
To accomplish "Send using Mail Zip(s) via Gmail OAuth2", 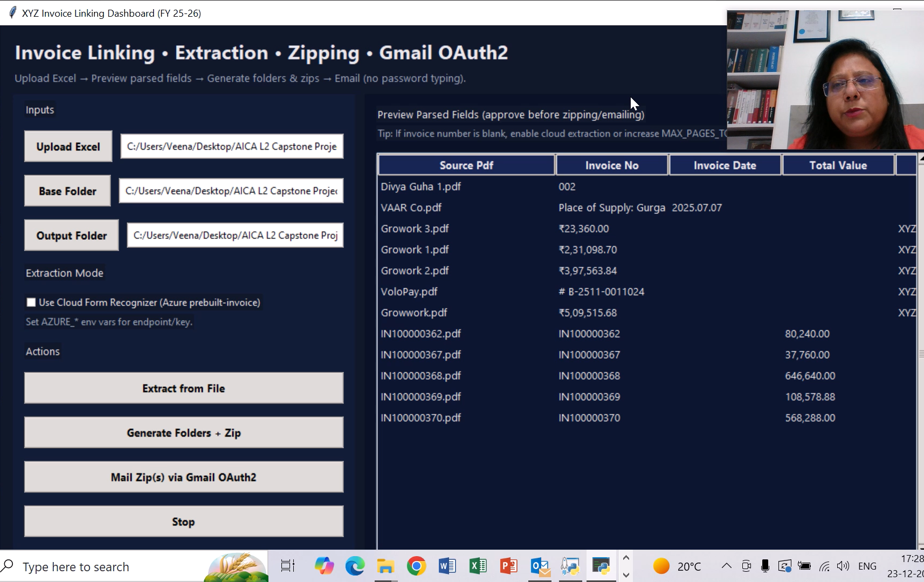I will click(184, 477).
